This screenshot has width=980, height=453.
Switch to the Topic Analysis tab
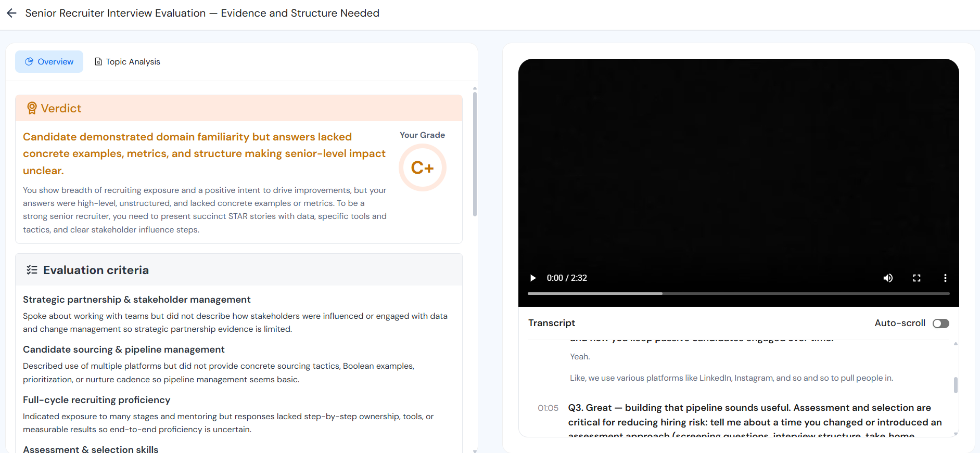tap(127, 61)
